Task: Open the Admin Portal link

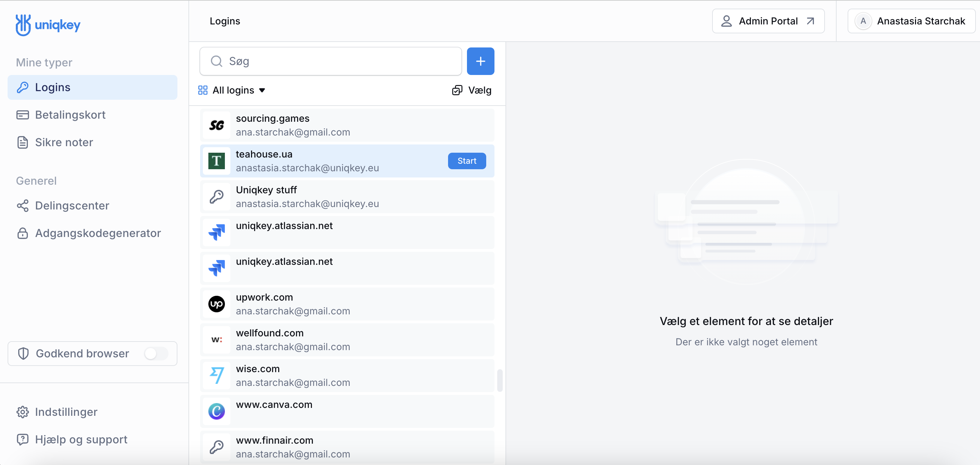Action: pyautogui.click(x=768, y=21)
